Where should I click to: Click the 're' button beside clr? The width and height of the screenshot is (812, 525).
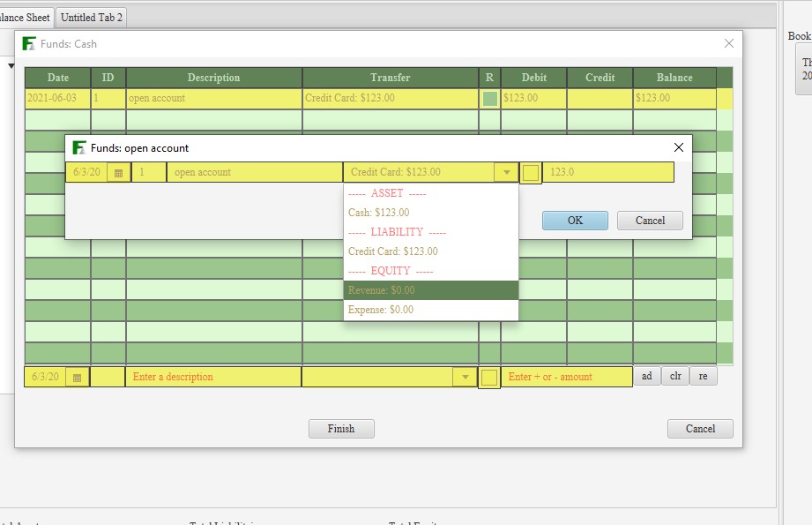pyautogui.click(x=704, y=376)
